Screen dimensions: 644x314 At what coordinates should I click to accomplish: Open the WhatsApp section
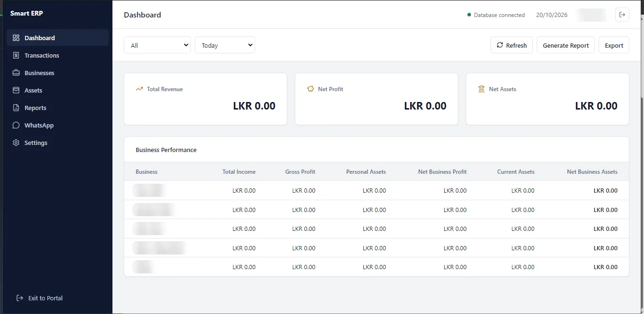tap(58, 125)
